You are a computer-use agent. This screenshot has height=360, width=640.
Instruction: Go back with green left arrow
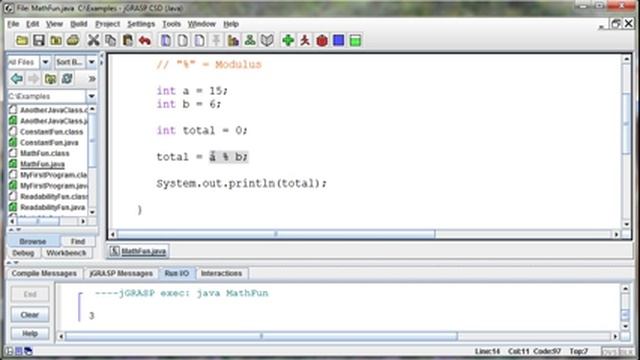tap(17, 78)
